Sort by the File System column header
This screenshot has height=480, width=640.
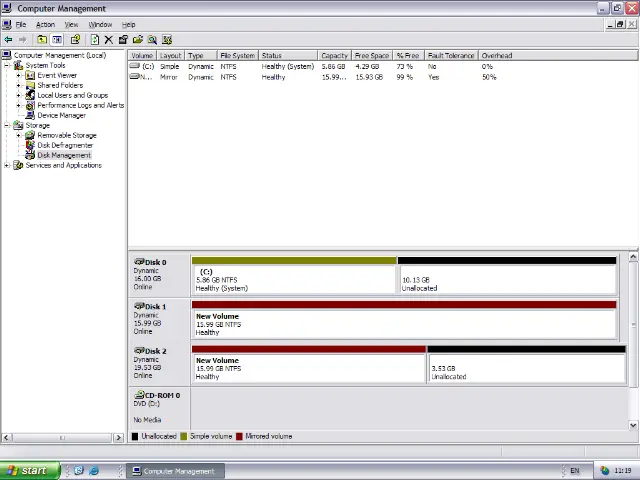tap(238, 56)
